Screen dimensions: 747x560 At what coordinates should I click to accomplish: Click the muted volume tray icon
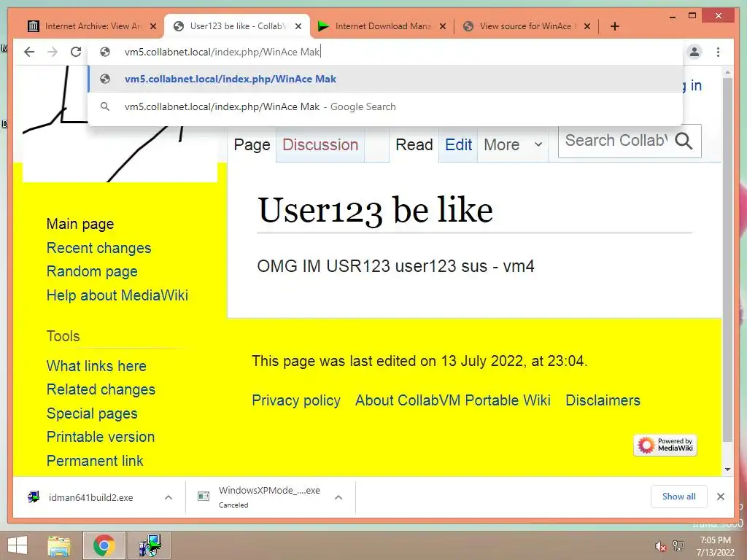(x=660, y=546)
